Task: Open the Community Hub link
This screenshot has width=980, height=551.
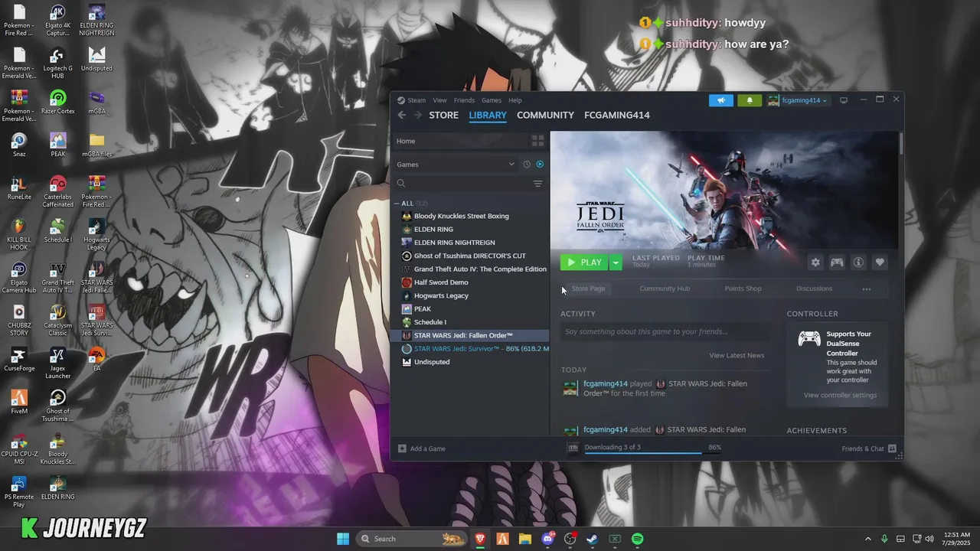Action: 665,289
